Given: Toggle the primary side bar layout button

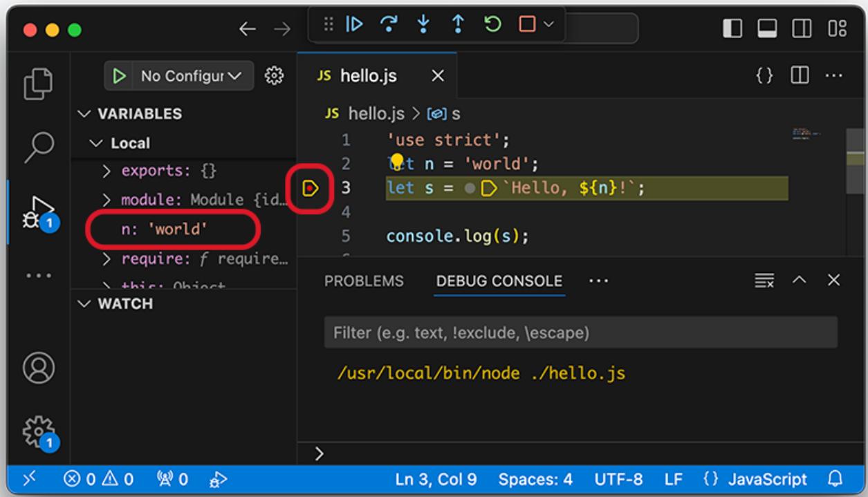Looking at the screenshot, I should 732,29.
